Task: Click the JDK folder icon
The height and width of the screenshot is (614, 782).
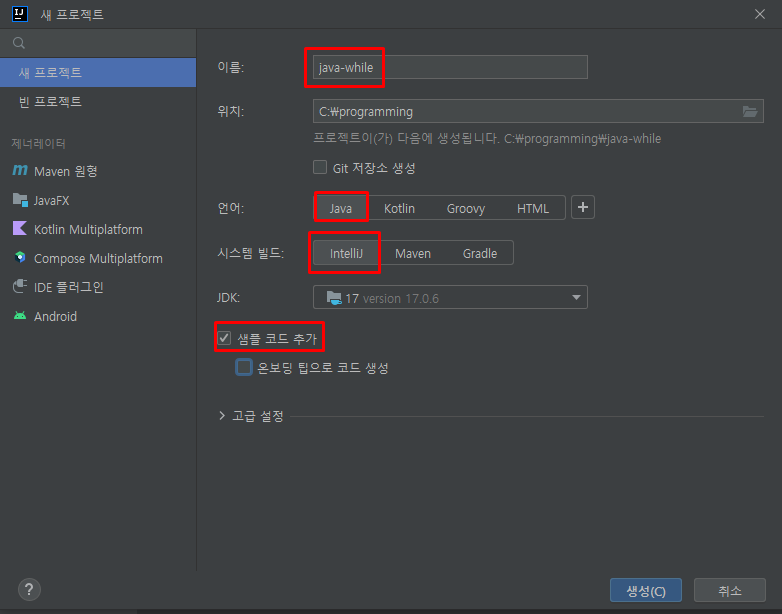Action: (x=334, y=298)
